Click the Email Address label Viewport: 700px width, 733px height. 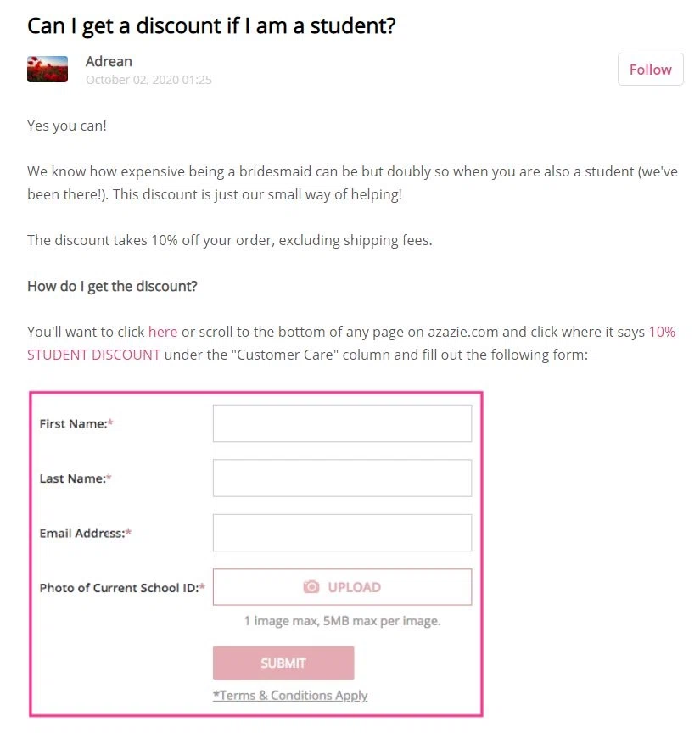click(x=82, y=534)
